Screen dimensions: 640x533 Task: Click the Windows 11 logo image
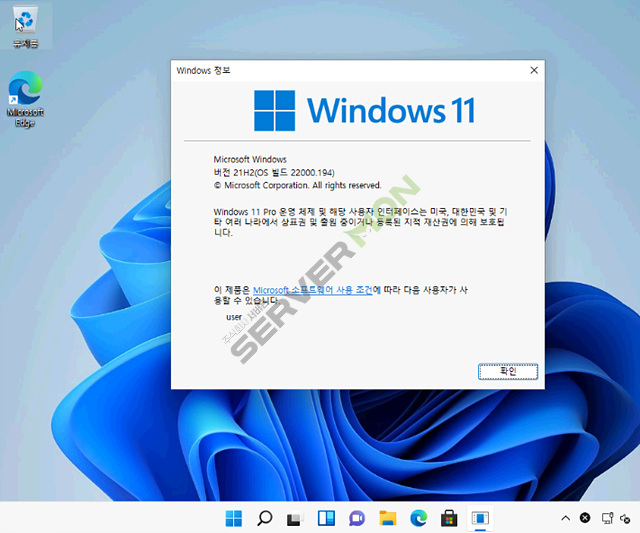(364, 110)
